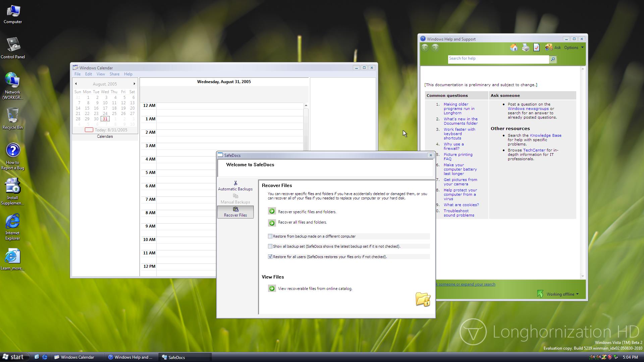The width and height of the screenshot is (644, 362).
Task: Click green arrow for Recover all files
Action: [x=272, y=223]
